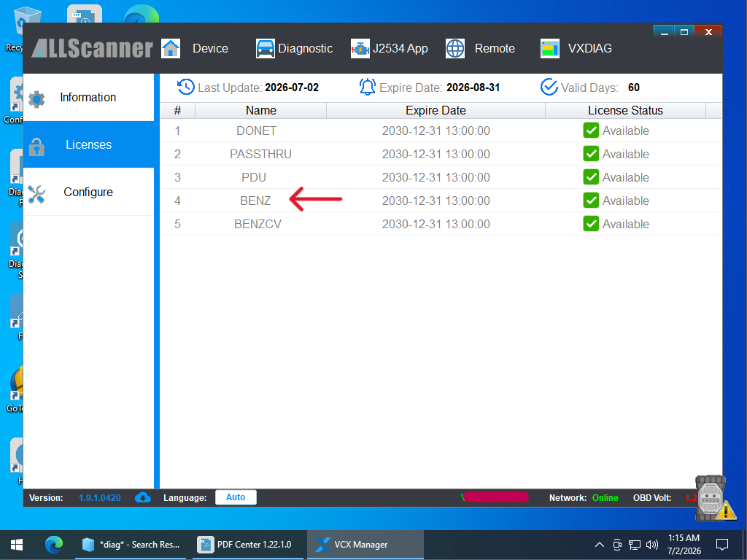The image size is (747, 560).
Task: Click the network tray icon
Action: 635,545
